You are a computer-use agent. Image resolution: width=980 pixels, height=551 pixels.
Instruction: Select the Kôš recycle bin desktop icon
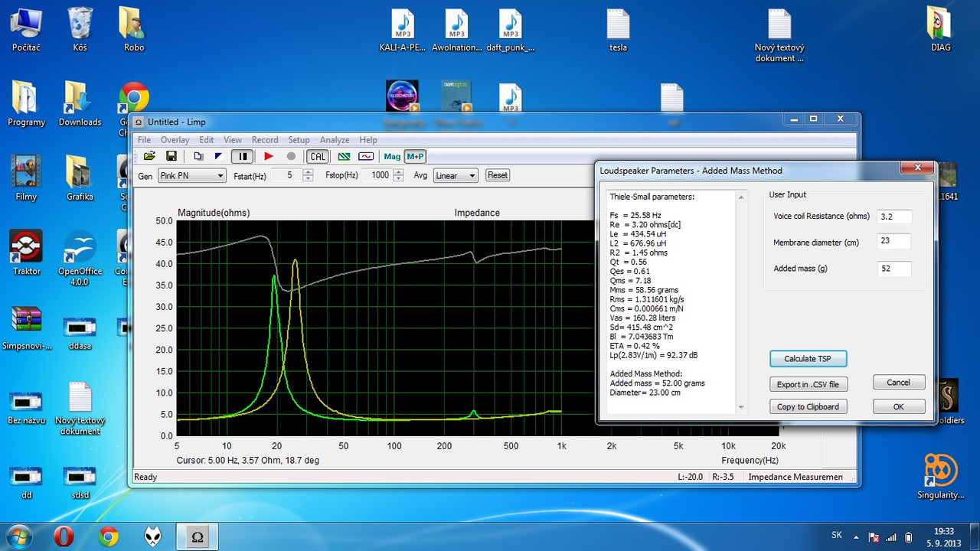click(x=80, y=30)
